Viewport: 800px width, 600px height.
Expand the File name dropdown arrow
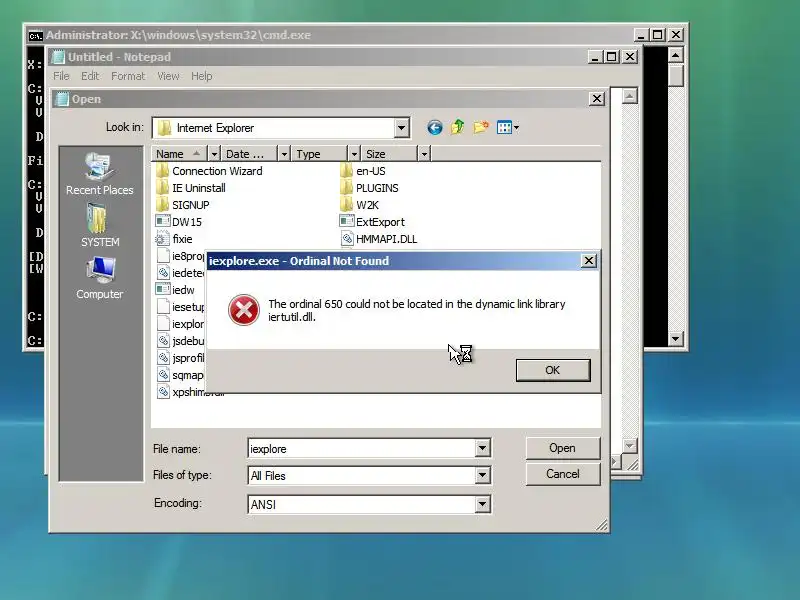coord(483,448)
